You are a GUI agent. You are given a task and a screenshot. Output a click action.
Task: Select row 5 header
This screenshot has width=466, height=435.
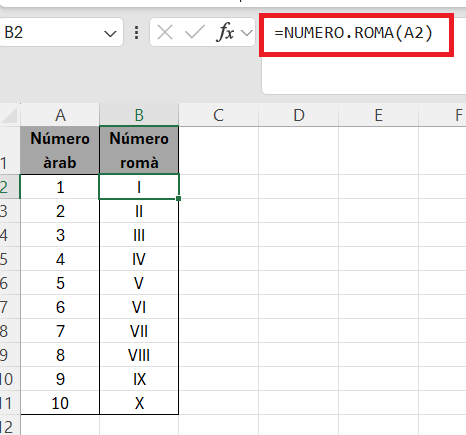point(9,259)
